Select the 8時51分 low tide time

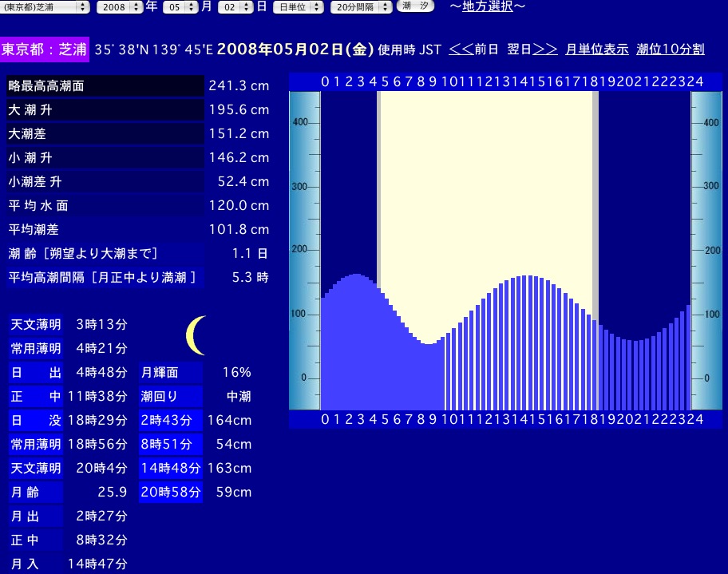click(x=170, y=445)
